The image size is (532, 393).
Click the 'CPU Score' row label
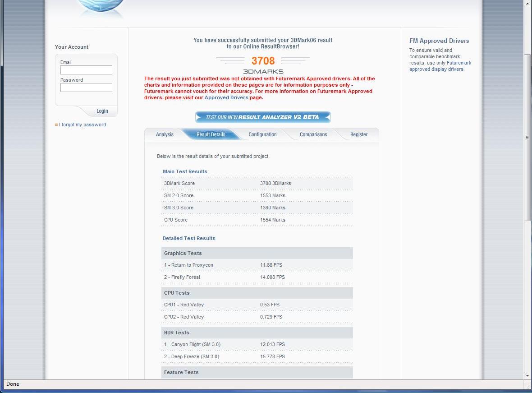pos(176,220)
